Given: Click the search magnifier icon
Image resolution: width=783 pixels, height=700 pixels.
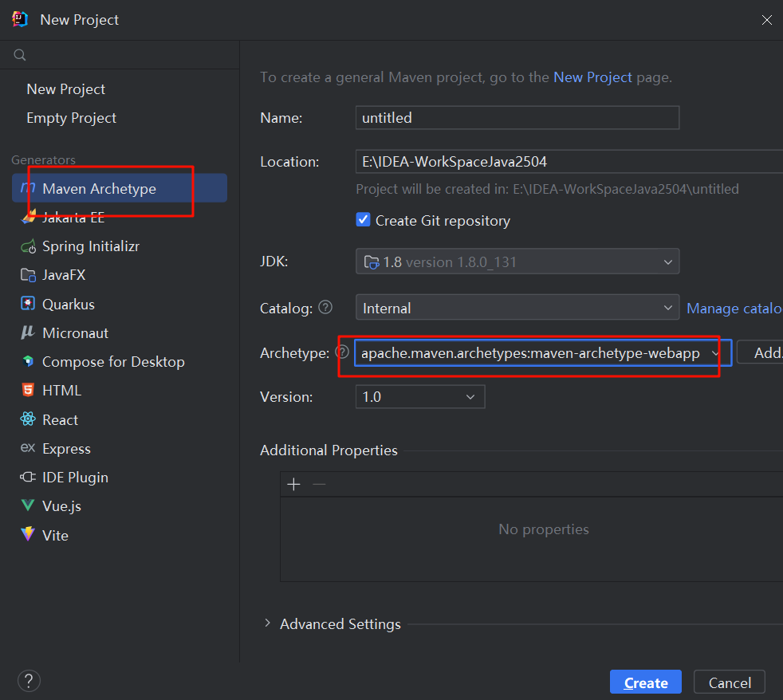Looking at the screenshot, I should (19, 55).
